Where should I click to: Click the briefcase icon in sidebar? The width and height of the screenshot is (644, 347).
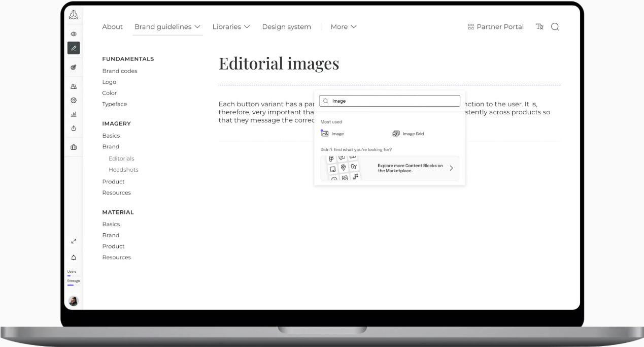pos(74,147)
